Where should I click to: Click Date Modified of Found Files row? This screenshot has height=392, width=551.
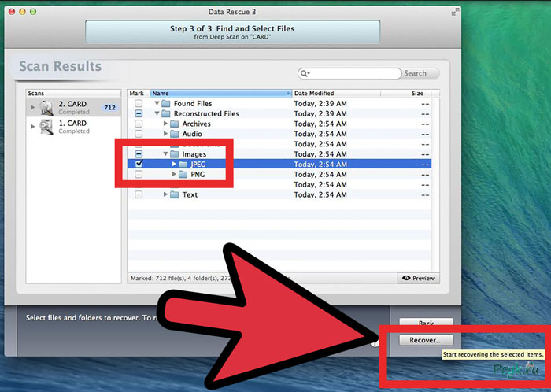(320, 104)
